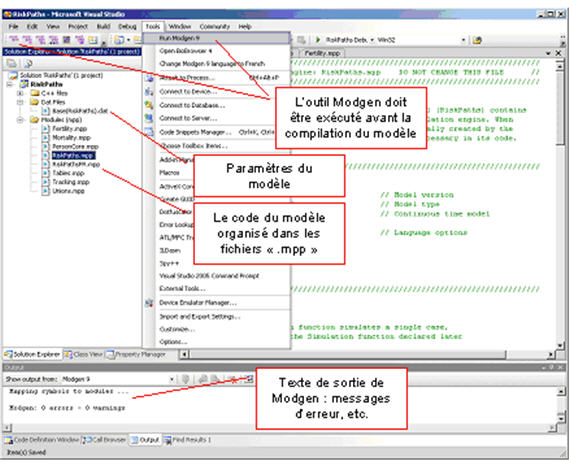569x465 pixels.
Task: Open the Build menu
Action: [103, 26]
